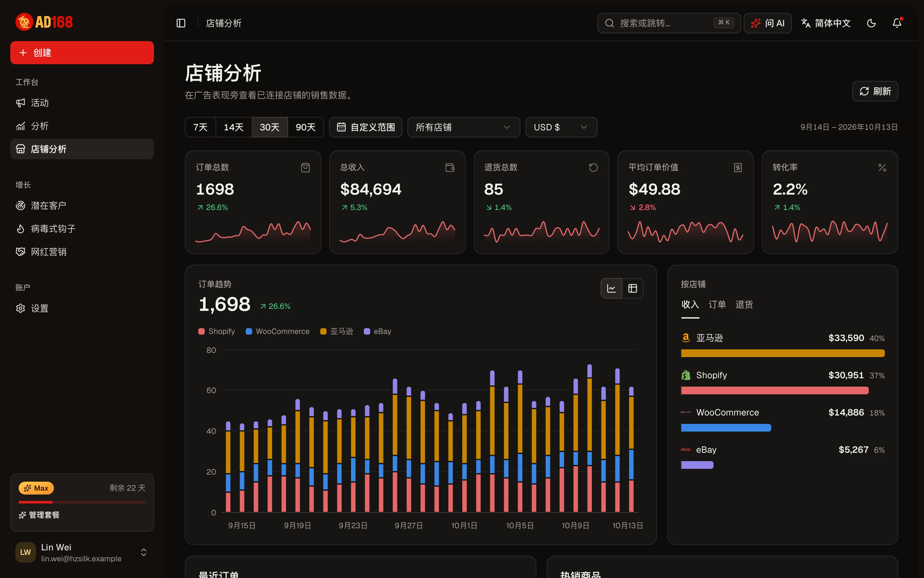The image size is (924, 578).
Task: Click the 刷新 button
Action: point(875,92)
